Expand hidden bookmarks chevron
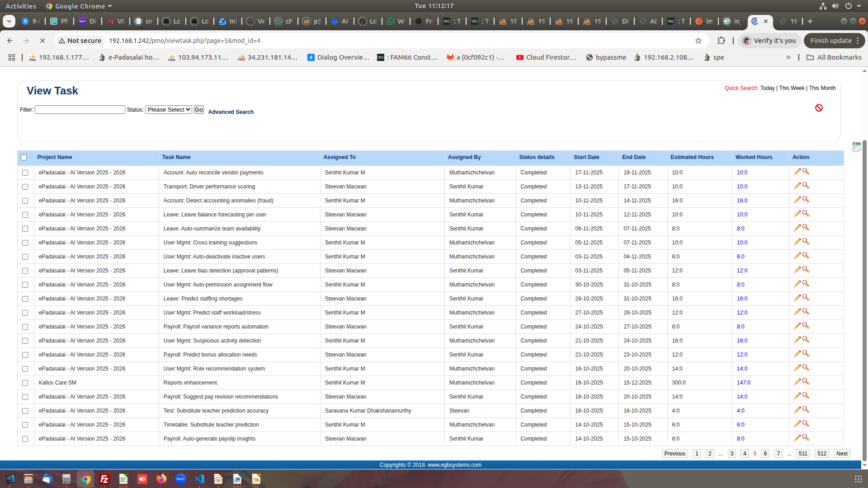868x488 pixels. point(788,57)
